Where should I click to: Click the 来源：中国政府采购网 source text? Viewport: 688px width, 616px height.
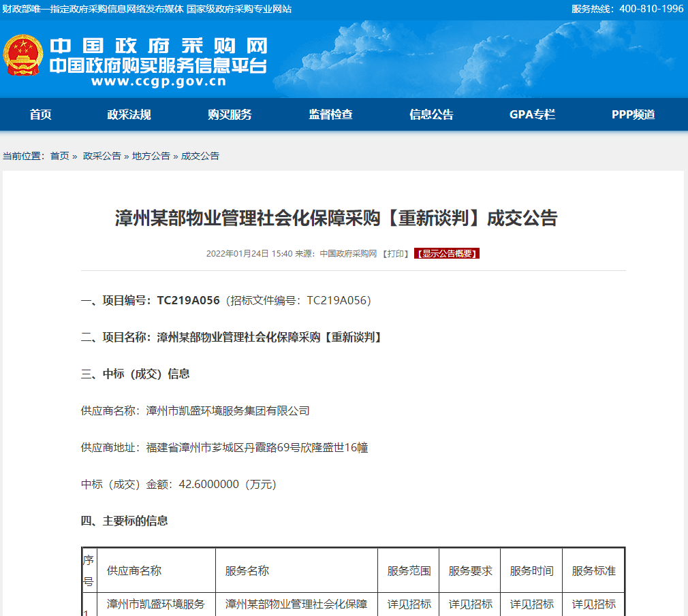(x=336, y=254)
